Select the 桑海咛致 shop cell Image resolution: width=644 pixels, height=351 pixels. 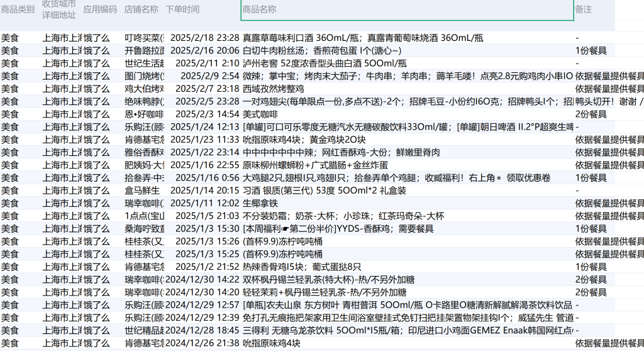point(144,229)
